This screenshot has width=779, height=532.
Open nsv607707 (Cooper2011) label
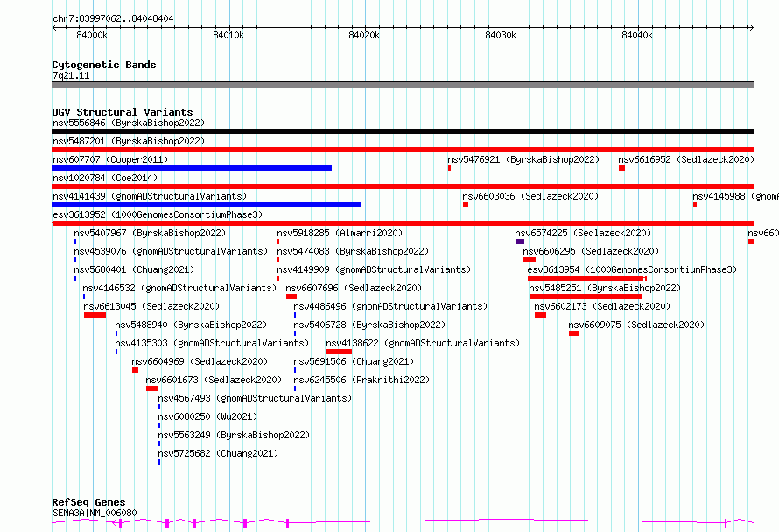110,159
